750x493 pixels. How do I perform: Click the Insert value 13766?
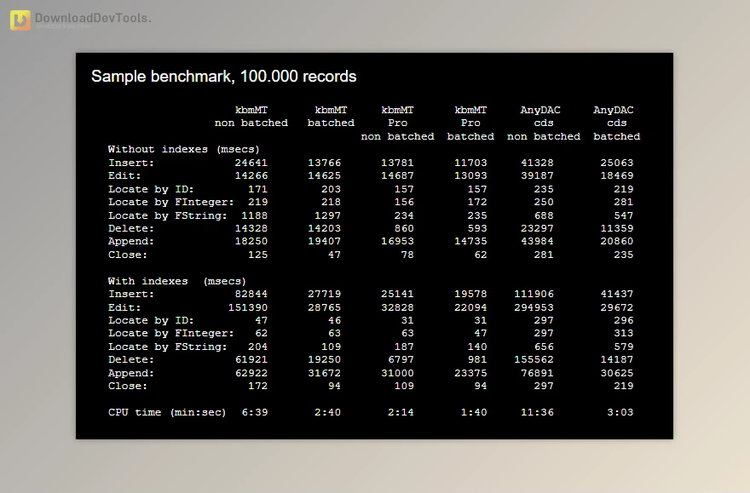coord(324,163)
